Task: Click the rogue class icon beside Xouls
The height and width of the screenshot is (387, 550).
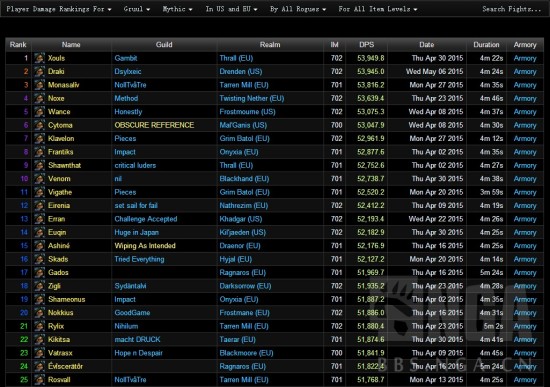Action: (40, 58)
